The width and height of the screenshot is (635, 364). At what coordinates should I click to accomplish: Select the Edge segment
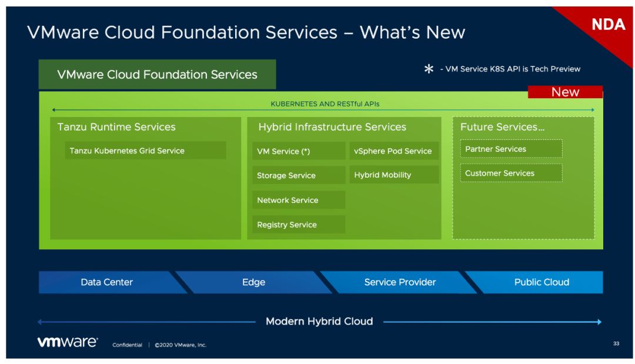[254, 282]
